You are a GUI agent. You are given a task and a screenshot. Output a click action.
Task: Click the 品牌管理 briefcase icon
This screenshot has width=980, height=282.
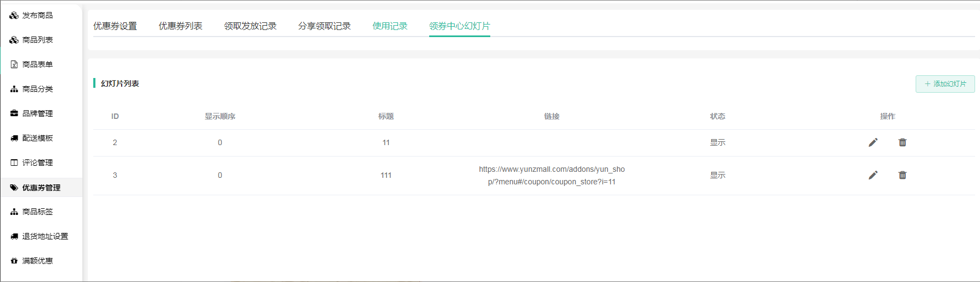[x=14, y=113]
